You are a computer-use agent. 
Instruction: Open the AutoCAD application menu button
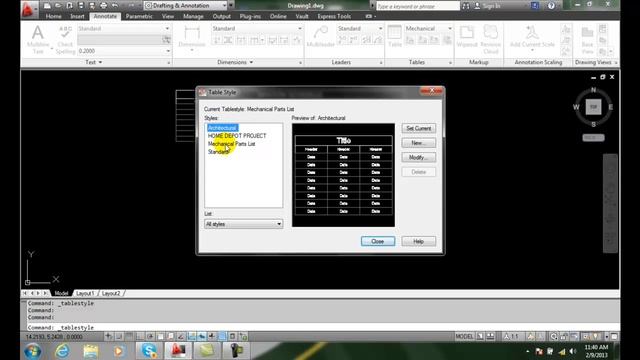point(28,9)
